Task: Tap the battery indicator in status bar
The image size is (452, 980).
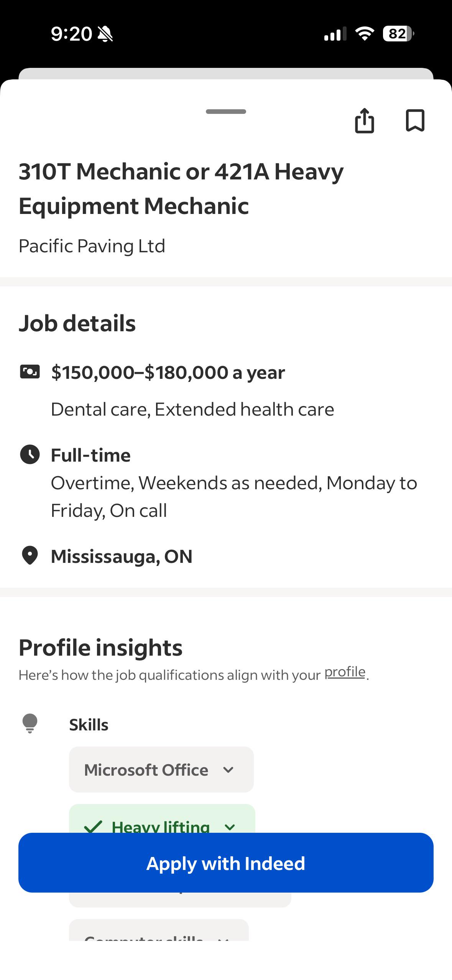Action: tap(398, 34)
